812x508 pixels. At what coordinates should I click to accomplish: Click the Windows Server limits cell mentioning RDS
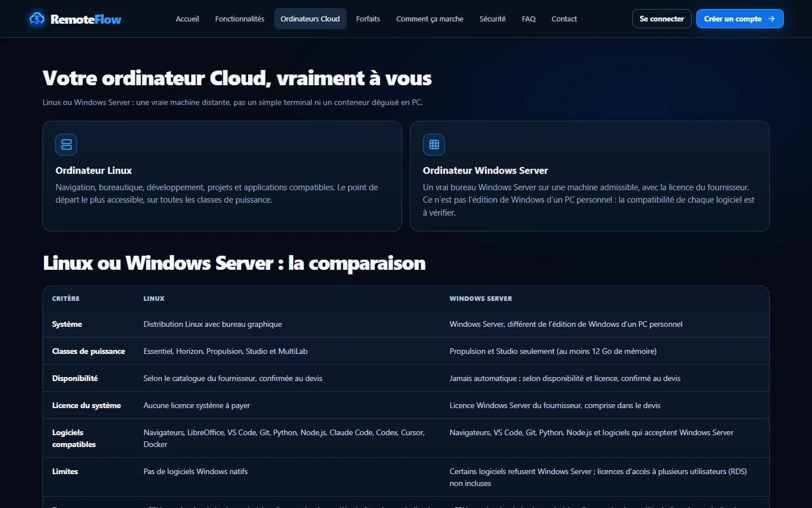coord(598,478)
